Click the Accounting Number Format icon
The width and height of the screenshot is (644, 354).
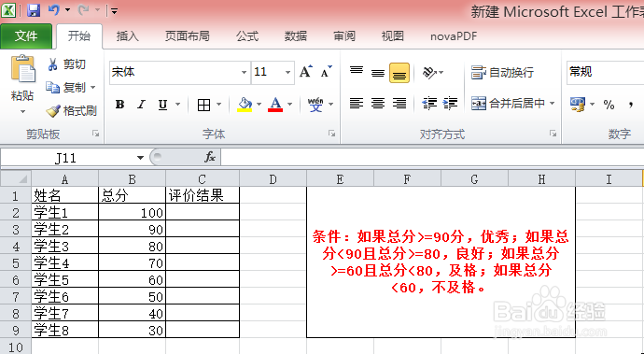tap(578, 104)
